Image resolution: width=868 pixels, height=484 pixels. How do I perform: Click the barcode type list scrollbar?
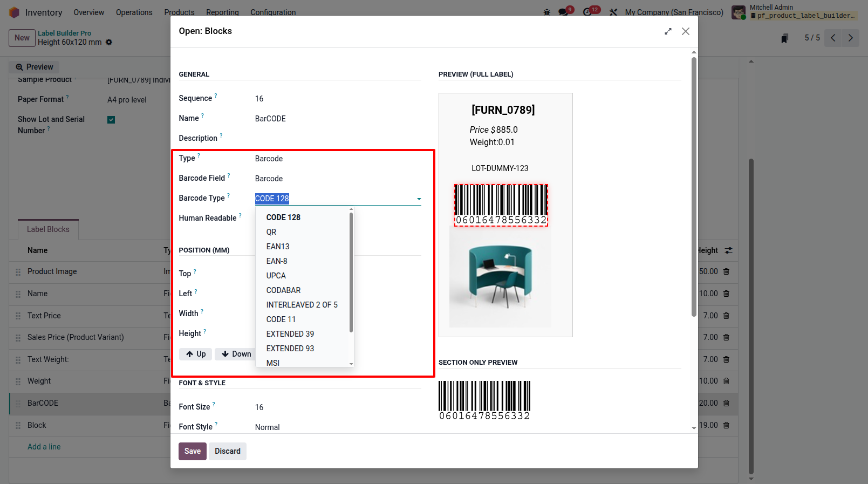click(x=351, y=272)
